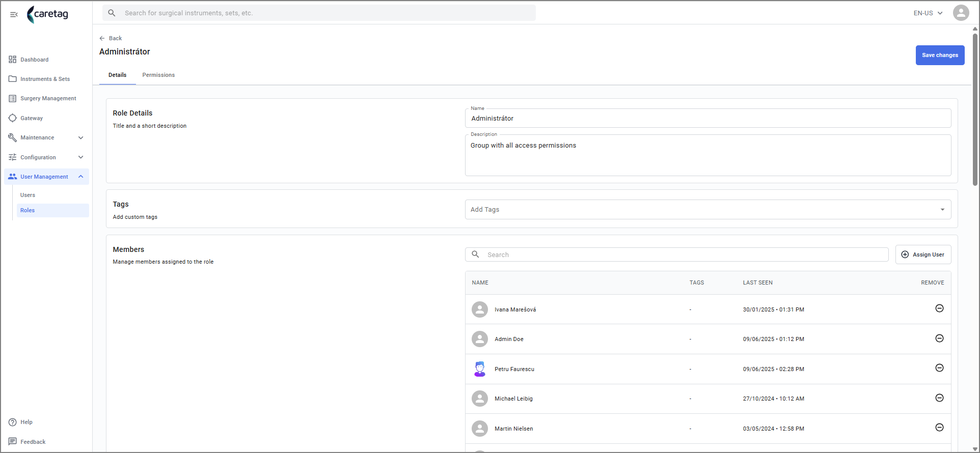Screen dimensions: 980x453
Task: Open the EN-US language dropdown
Action: 928,13
